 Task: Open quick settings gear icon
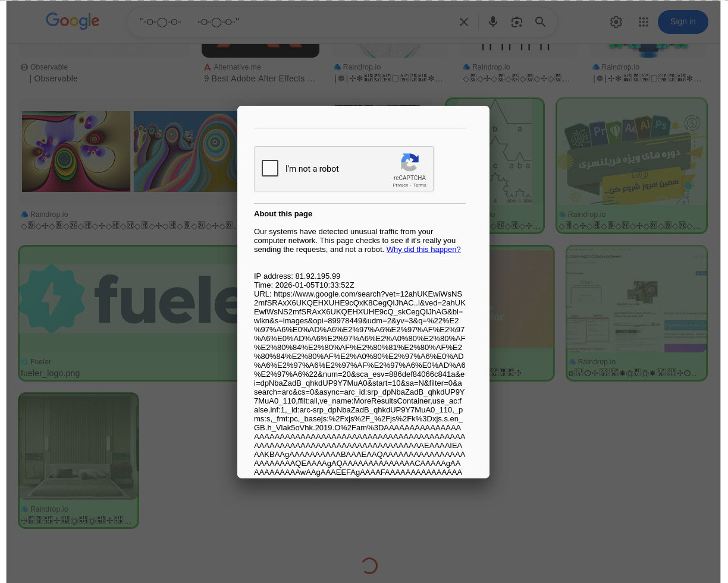(616, 22)
